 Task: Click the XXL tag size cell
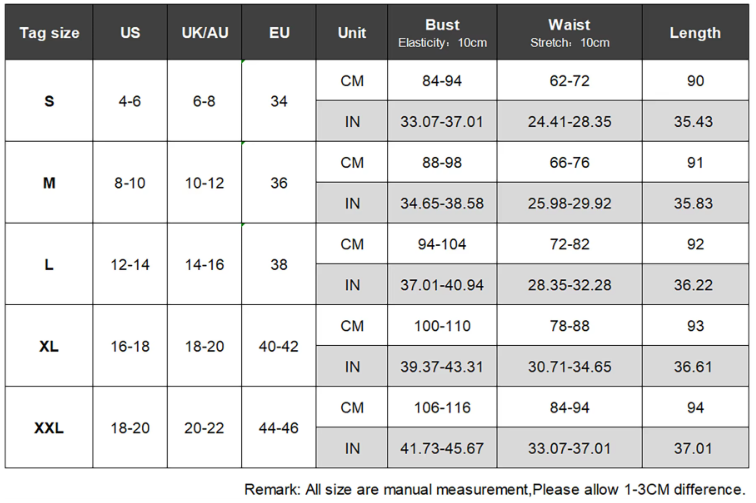49,427
